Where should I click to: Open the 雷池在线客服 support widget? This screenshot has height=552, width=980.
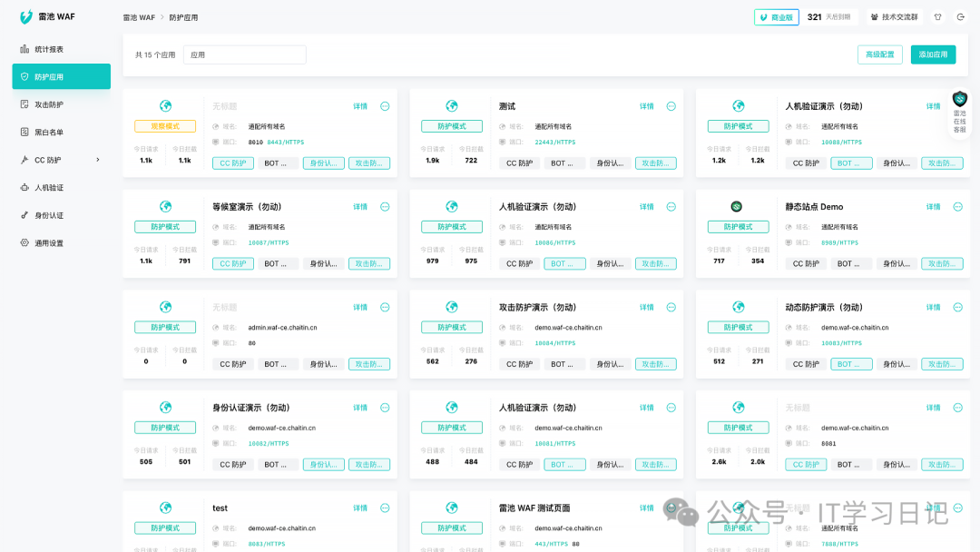coord(959,112)
